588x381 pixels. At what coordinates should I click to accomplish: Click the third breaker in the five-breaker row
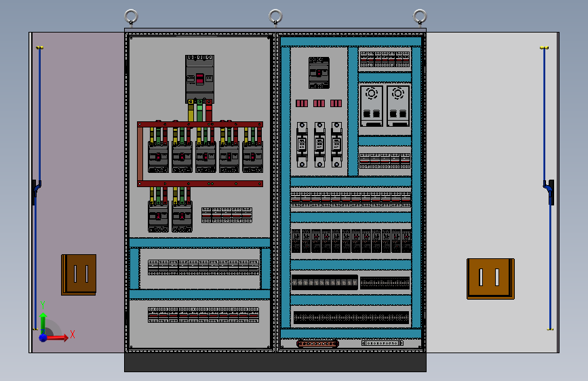point(205,157)
